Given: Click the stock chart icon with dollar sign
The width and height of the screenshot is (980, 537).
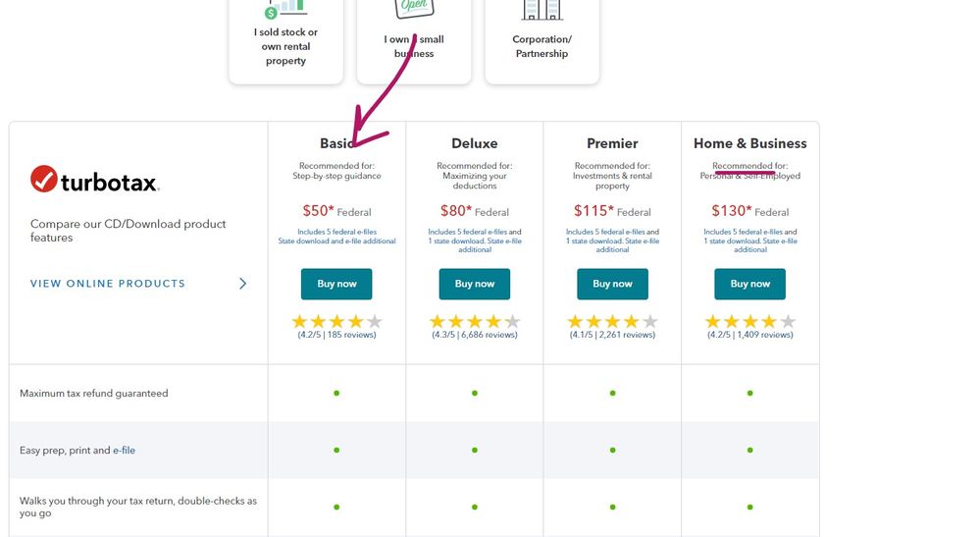Looking at the screenshot, I should pos(285,9).
